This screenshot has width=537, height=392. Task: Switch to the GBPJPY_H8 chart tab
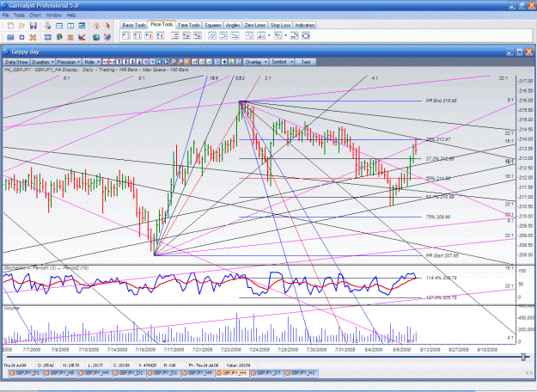(x=62, y=373)
